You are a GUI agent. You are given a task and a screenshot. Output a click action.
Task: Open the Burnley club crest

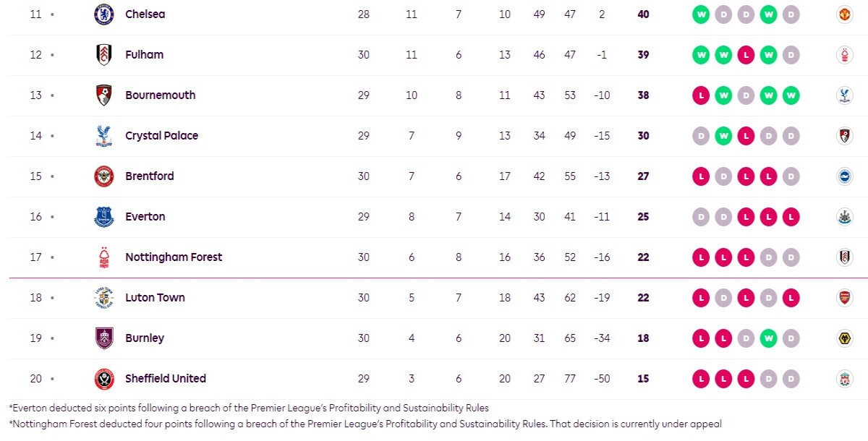tap(104, 338)
